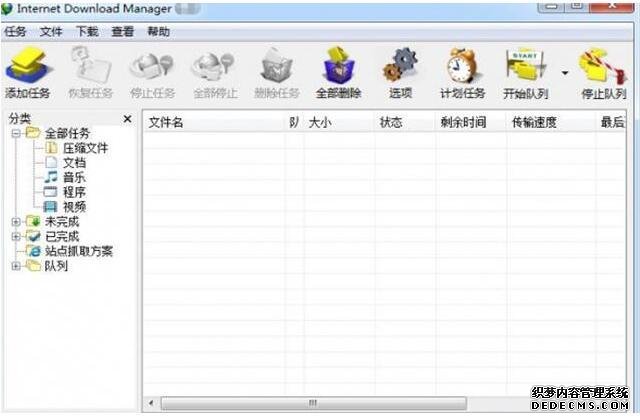This screenshot has width=640, height=420.
Task: Sort by 最后 column header
Action: pos(611,122)
